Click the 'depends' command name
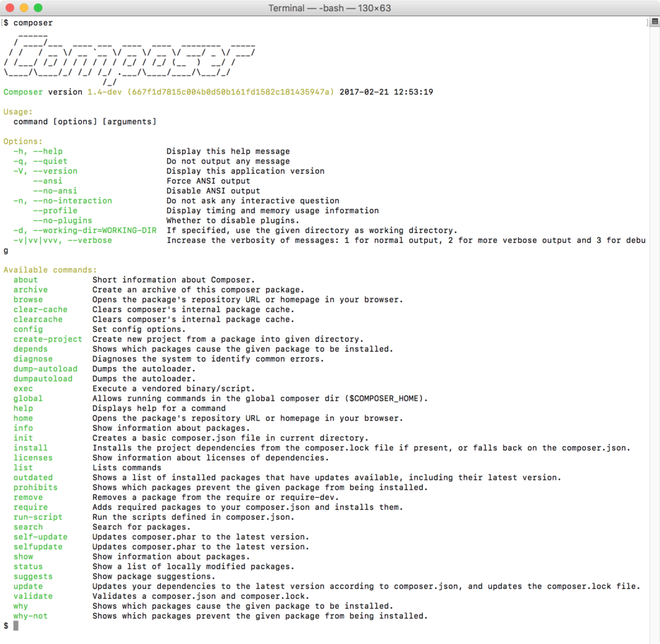This screenshot has width=660, height=644. 31,349
